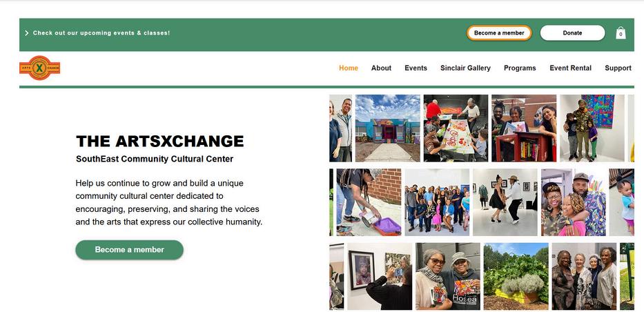This screenshot has height=312, width=644.
Task: Open the garden planter box photo
Action: (x=516, y=276)
